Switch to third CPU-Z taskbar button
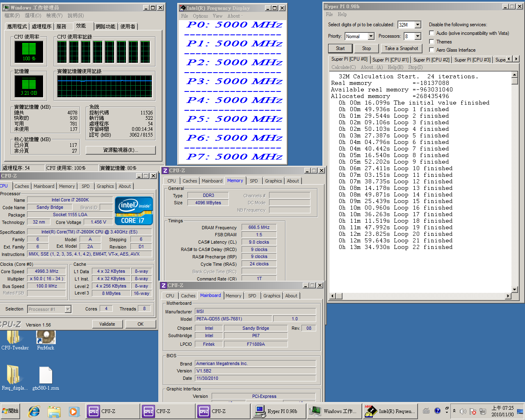The width and height of the screenshot is (525, 420). [x=222, y=411]
